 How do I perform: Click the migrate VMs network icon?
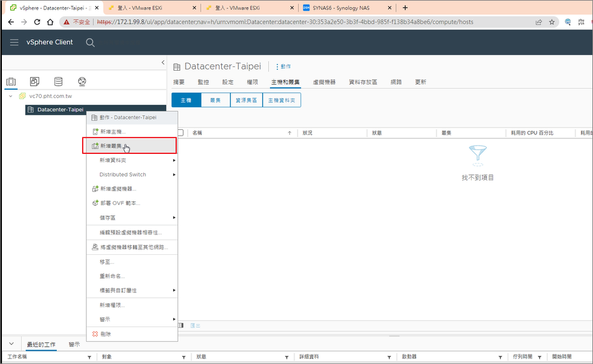click(x=95, y=247)
